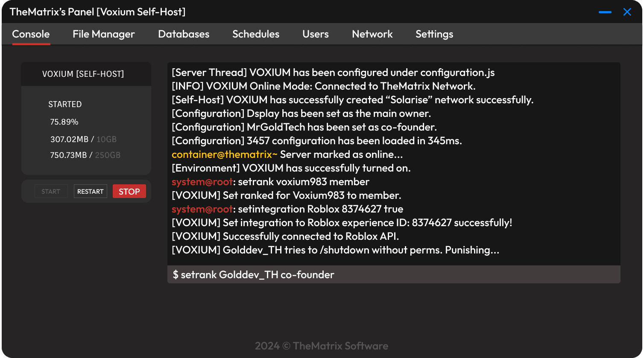This screenshot has width=644, height=358.
Task: Minimize the TheMatrix Panel window
Action: pyautogui.click(x=605, y=12)
